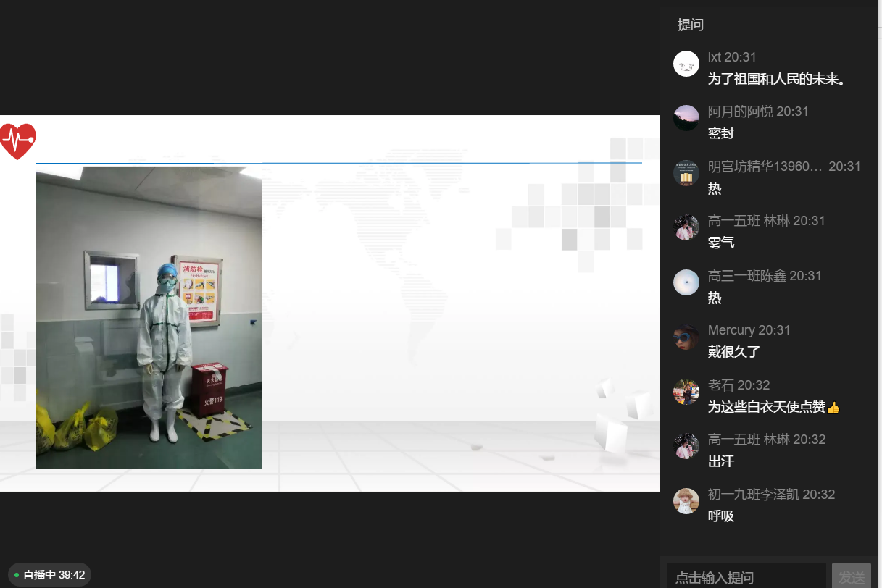The height and width of the screenshot is (588, 882).
Task: Select the message 为了祖国和人民的未来
Action: pos(777,79)
